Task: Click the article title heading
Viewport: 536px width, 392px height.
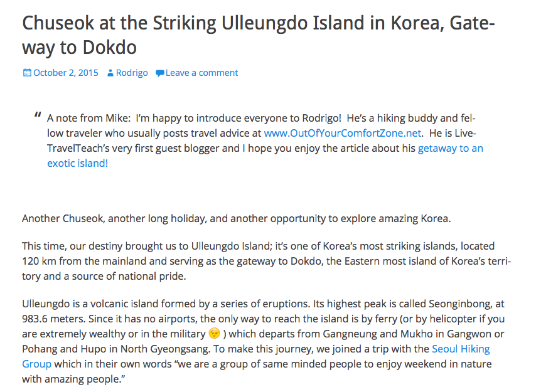Action: (x=259, y=35)
